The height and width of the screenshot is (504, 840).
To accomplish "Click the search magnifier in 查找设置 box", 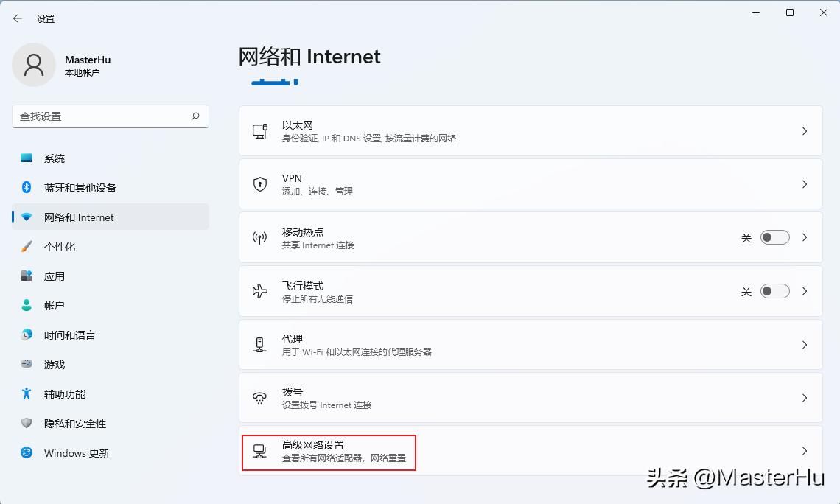I will click(x=195, y=116).
